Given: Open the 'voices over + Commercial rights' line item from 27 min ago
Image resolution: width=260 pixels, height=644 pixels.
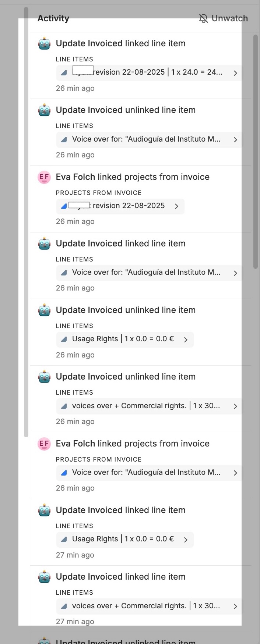Looking at the screenshot, I should point(146,606).
